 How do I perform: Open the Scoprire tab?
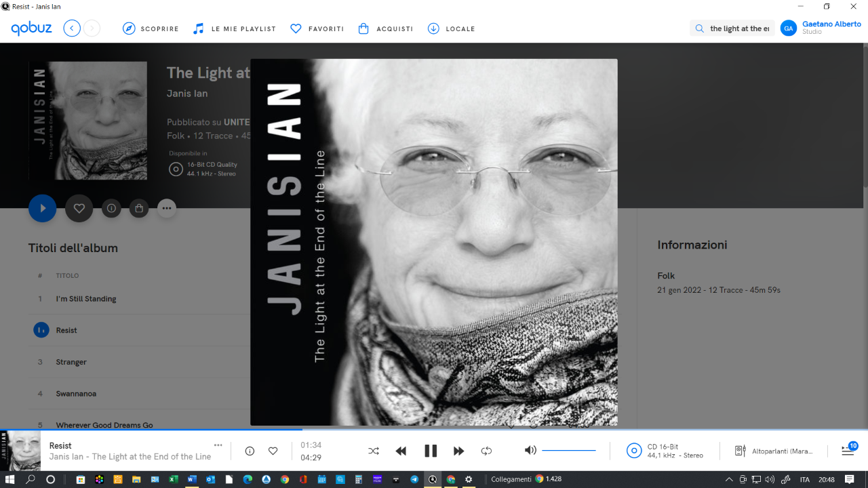coord(151,28)
